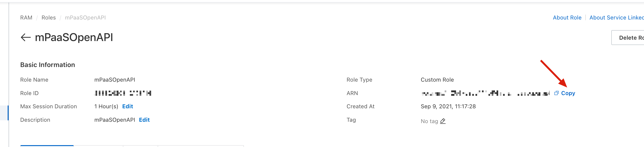Click the Created At timestamp value

448,106
